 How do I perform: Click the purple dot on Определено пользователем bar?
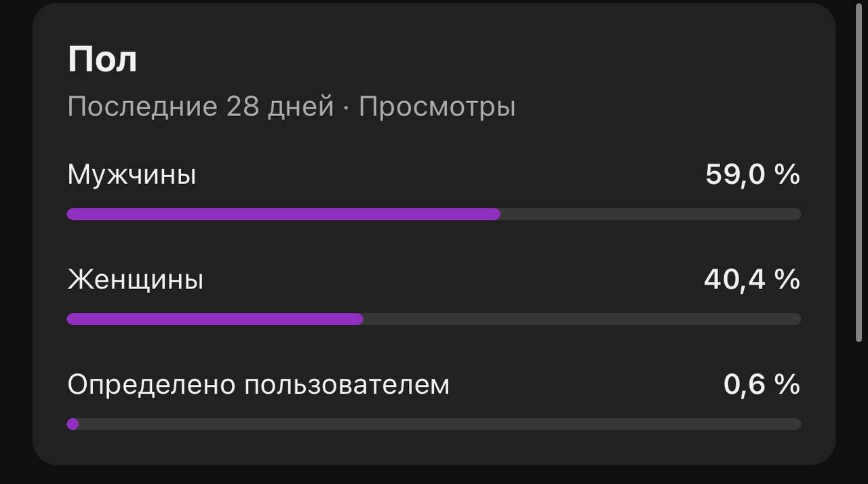73,424
